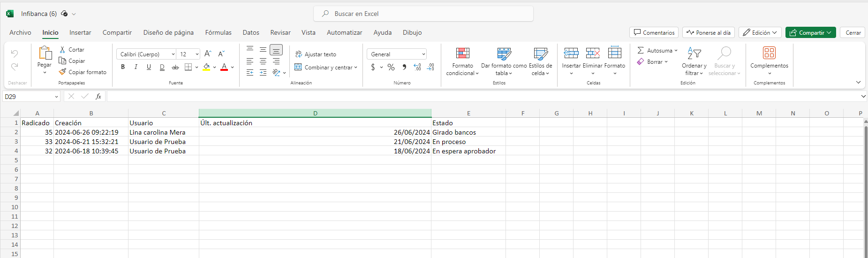Click the Cortar scissors option
This screenshot has width=868, height=258.
pyautogui.click(x=72, y=50)
